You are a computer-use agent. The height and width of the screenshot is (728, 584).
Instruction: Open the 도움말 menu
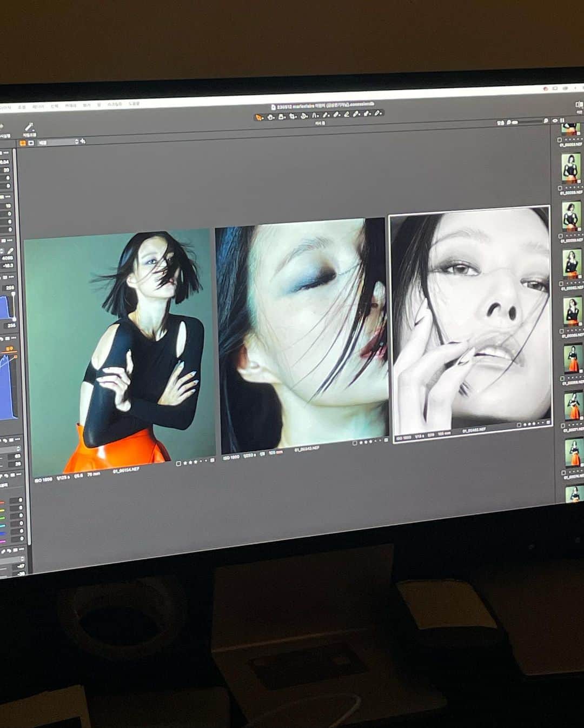tap(134, 103)
